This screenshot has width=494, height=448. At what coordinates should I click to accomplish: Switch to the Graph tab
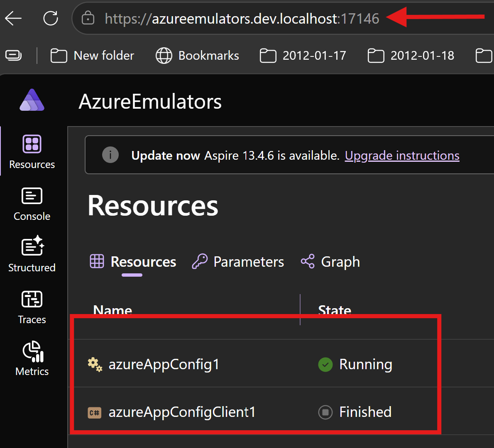330,262
